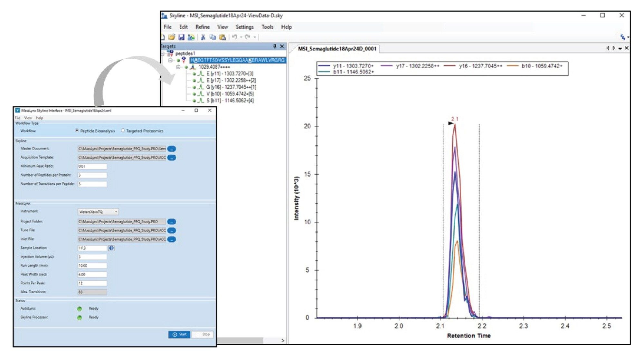Close the Targets panel

point(282,46)
